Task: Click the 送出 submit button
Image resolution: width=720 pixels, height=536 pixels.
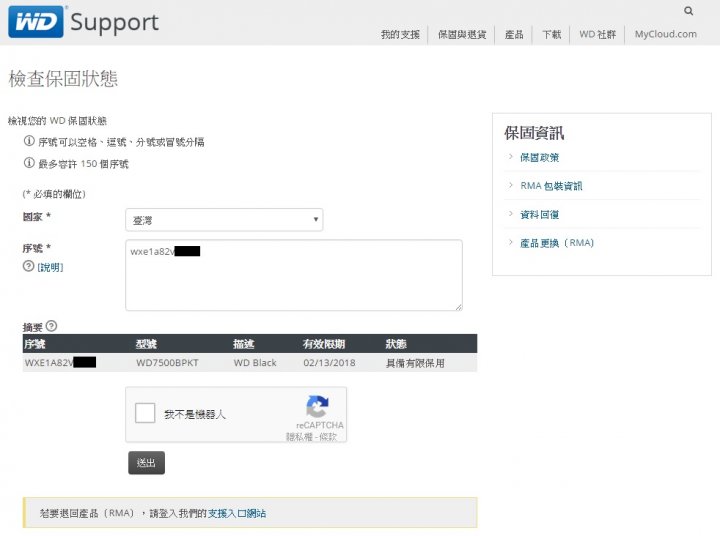Action: point(146,463)
